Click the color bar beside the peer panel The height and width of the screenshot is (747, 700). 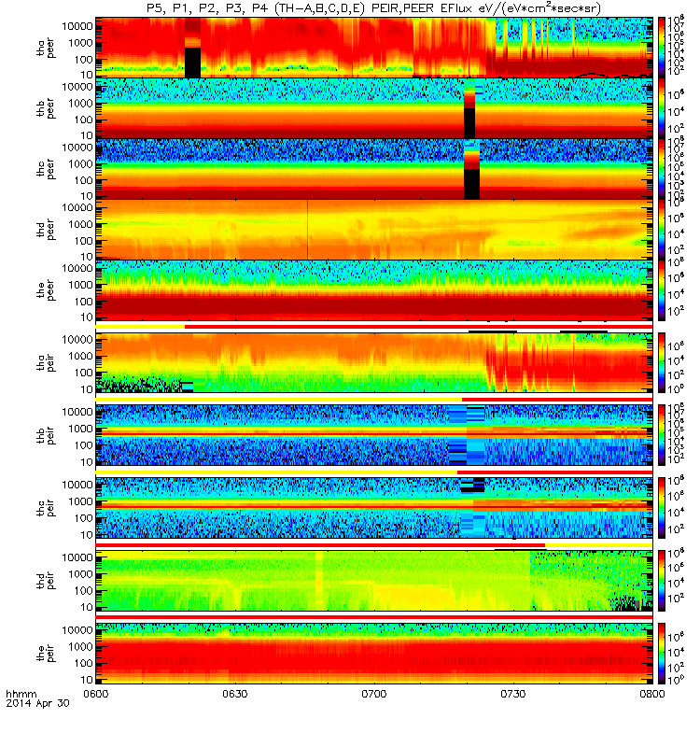click(x=662, y=289)
